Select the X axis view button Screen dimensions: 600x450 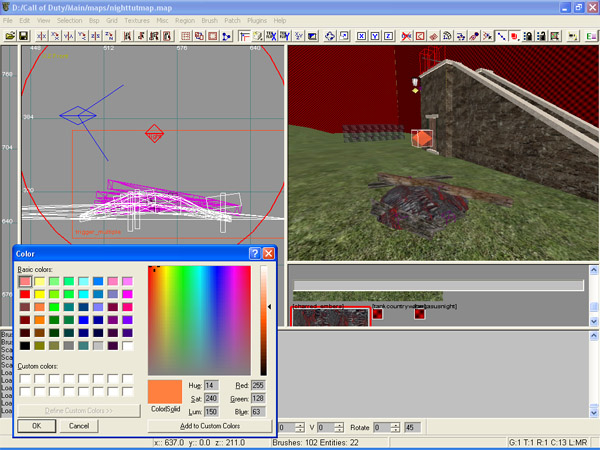(361, 36)
